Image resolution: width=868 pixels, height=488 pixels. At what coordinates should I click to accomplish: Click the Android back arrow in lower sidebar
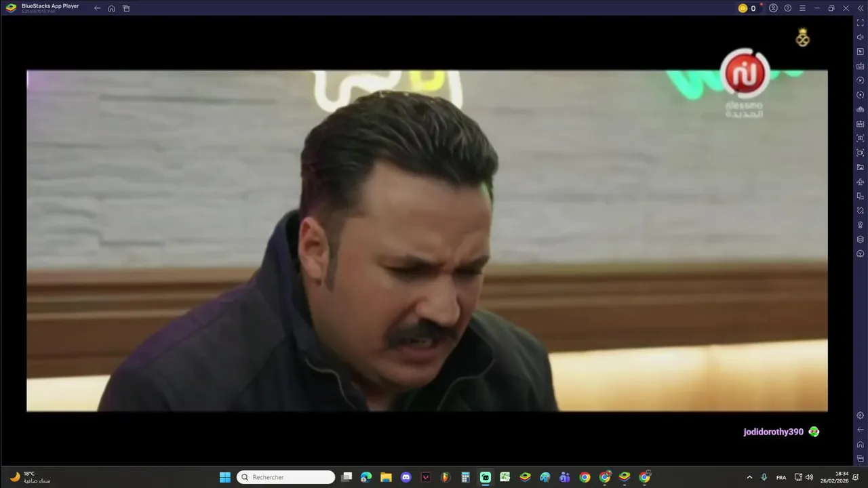860,430
